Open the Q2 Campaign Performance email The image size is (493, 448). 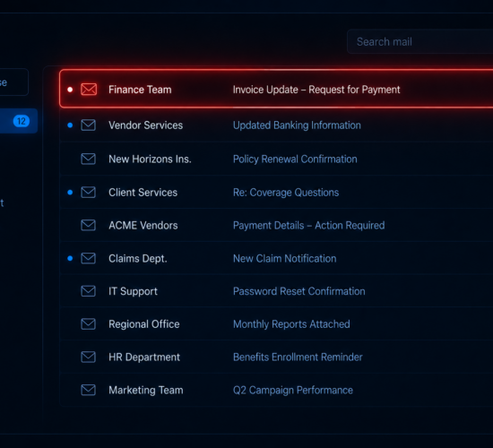point(276,390)
